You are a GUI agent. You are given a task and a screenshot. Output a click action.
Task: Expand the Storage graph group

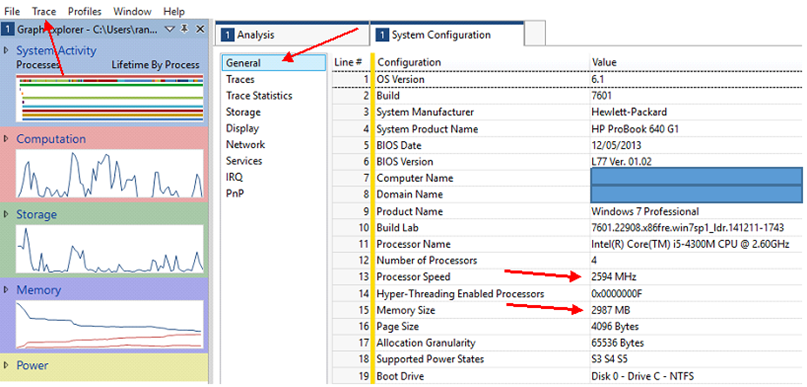pyautogui.click(x=6, y=214)
